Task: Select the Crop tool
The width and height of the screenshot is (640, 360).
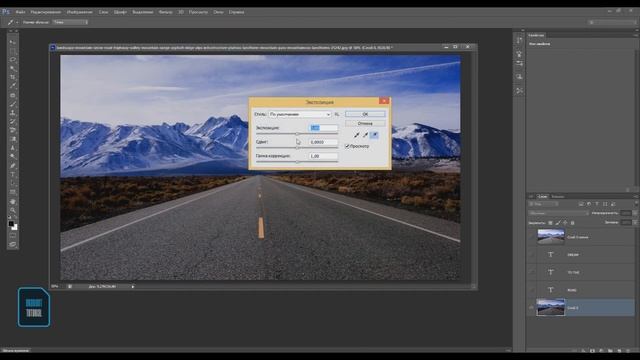Action: click(13, 77)
